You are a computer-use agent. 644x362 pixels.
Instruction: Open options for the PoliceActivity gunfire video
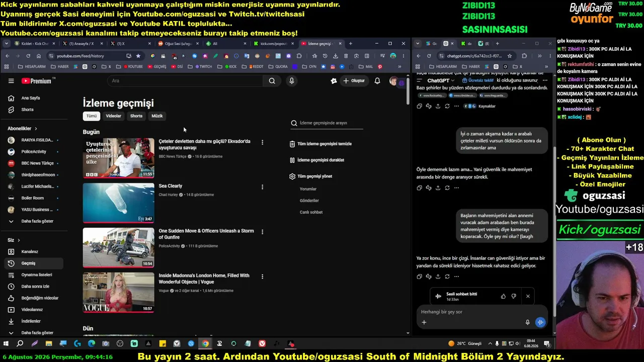pos(262,232)
